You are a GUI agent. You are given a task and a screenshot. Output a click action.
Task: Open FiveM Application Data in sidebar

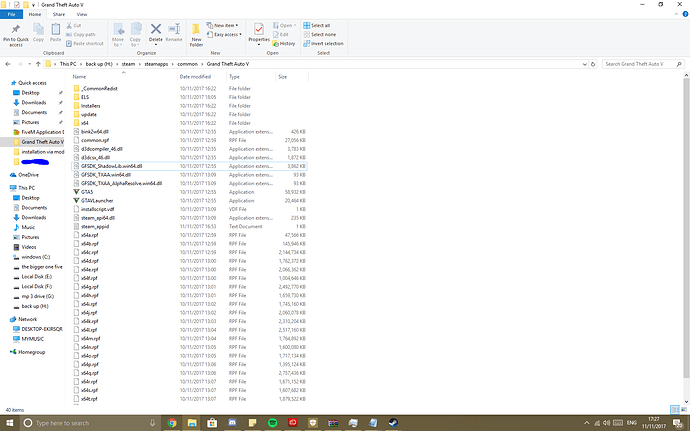coord(42,132)
